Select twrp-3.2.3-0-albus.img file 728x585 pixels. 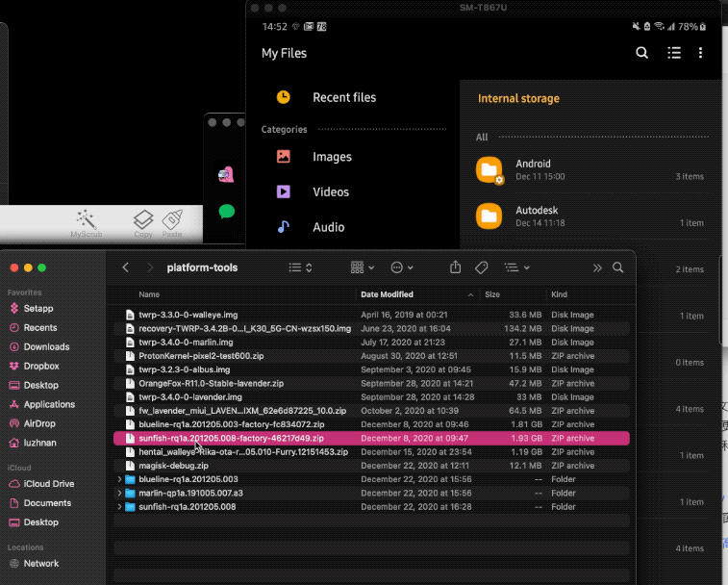coord(371,369)
